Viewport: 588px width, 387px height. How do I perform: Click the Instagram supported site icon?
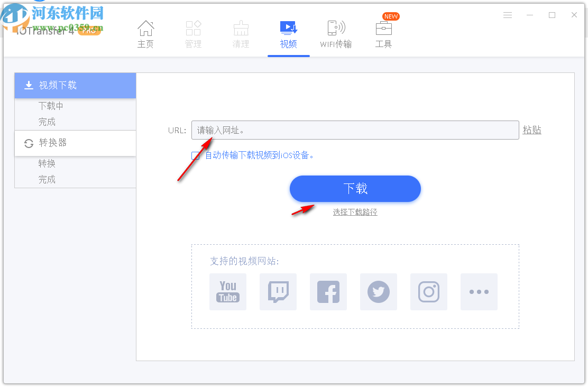pos(428,292)
